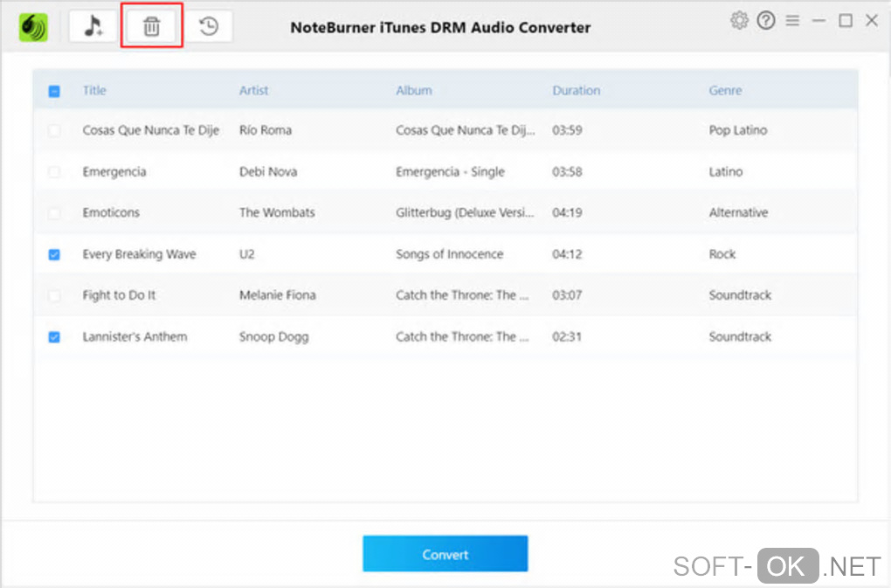Image resolution: width=891 pixels, height=588 pixels.
Task: Click the help question mark icon
Action: pyautogui.click(x=766, y=20)
